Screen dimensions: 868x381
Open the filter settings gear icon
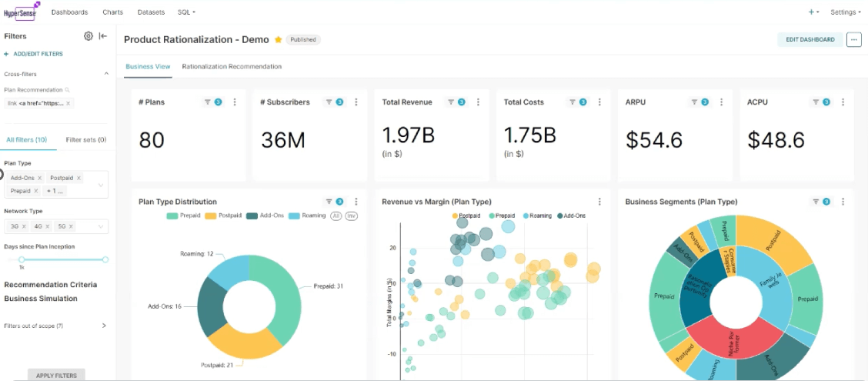[88, 36]
